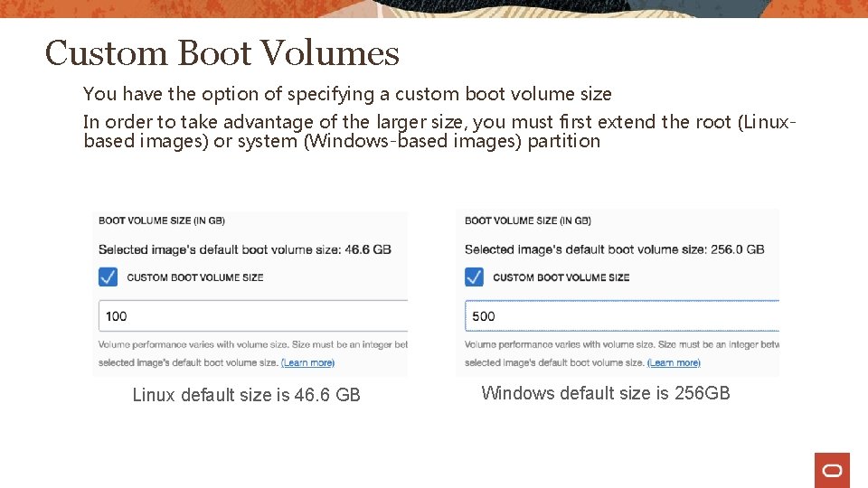This screenshot has height=488, width=868.
Task: Select the Custom Boot Volumes slide title
Action: coord(222,53)
